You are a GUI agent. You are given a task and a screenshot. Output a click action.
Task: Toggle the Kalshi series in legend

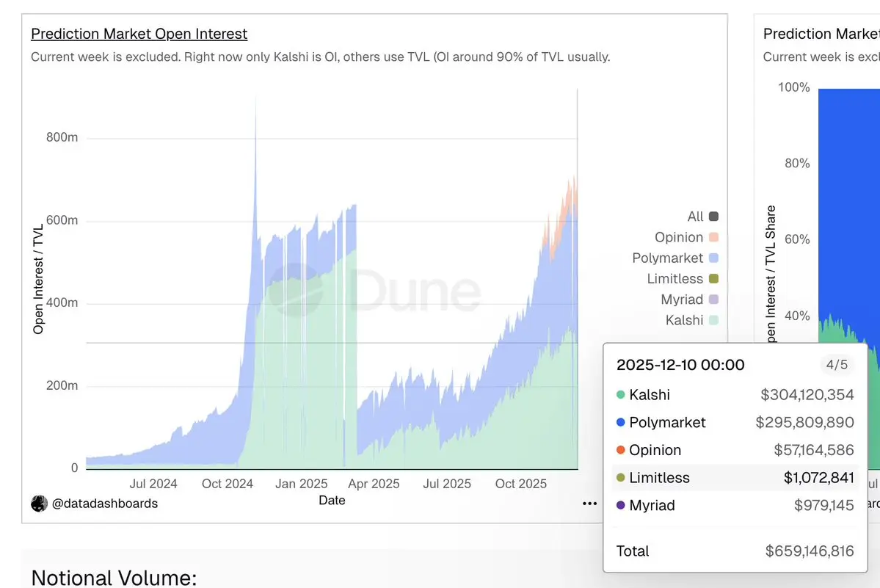coord(691,320)
